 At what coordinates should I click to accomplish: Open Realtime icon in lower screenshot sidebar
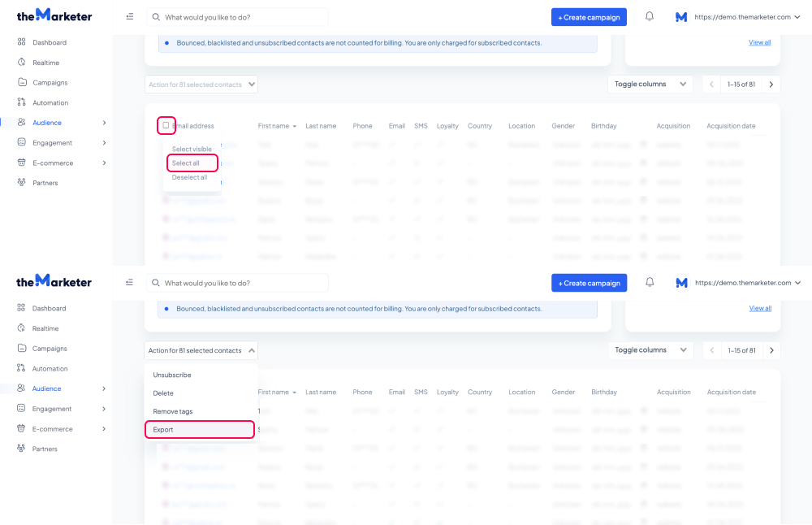pos(21,328)
